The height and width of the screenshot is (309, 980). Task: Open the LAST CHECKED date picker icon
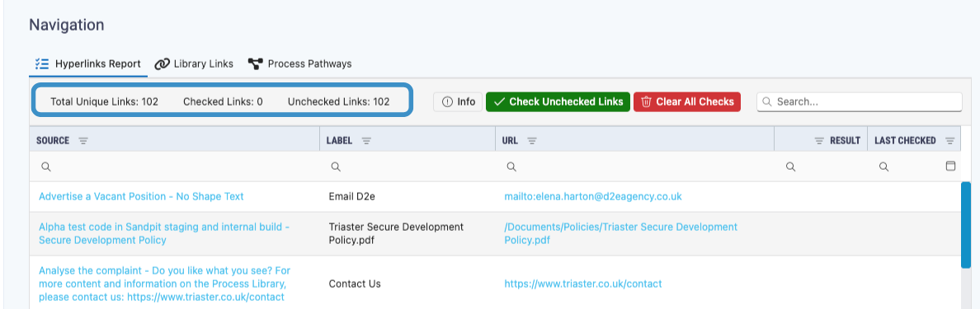point(950,166)
